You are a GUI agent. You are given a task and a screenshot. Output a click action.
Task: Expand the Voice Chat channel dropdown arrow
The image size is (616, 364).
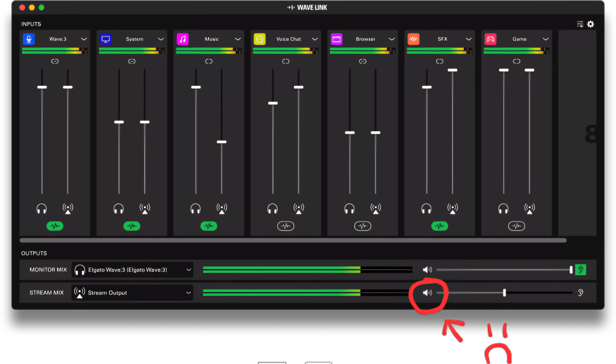click(x=315, y=39)
